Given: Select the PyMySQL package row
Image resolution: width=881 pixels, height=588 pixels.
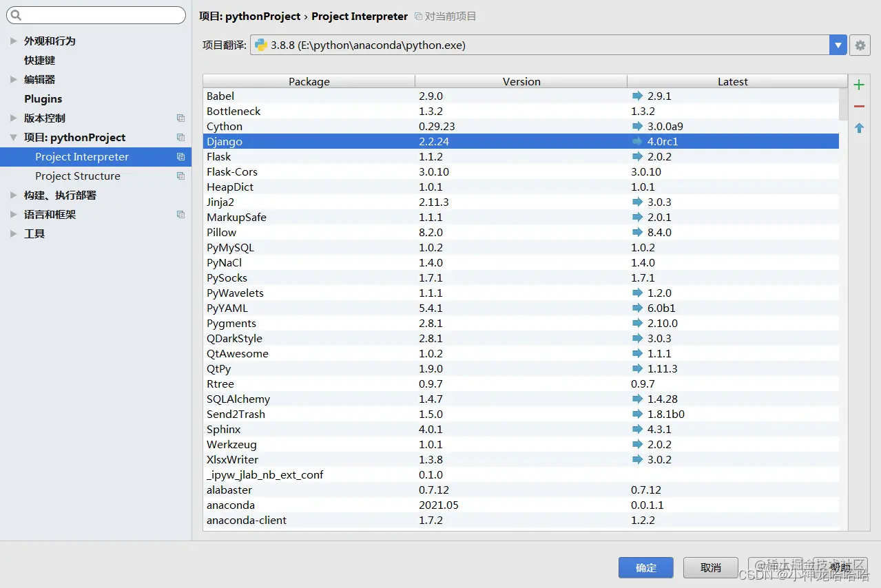Looking at the screenshot, I should [521, 248].
